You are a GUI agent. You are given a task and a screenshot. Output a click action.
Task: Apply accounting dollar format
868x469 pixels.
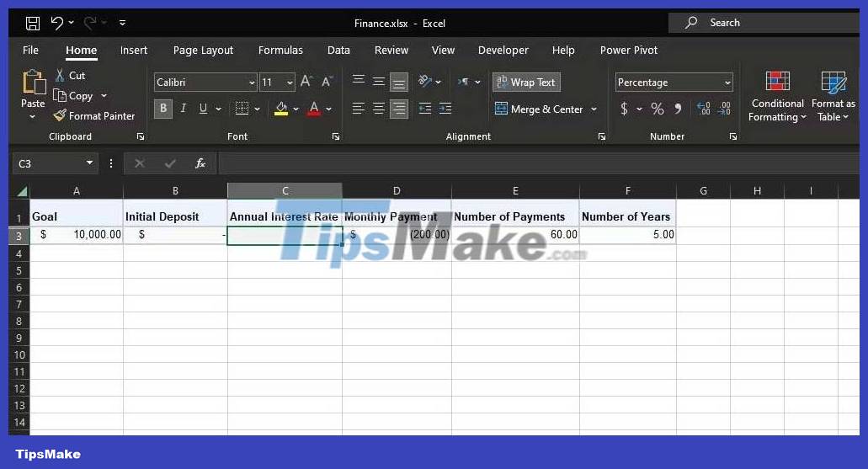[x=624, y=109]
